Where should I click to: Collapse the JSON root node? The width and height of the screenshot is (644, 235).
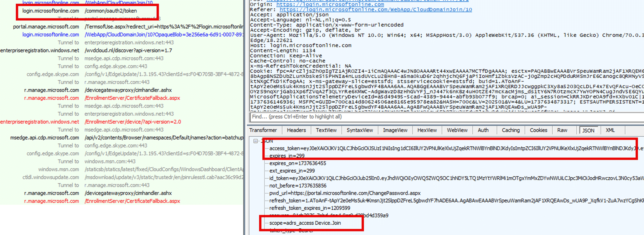[256, 141]
